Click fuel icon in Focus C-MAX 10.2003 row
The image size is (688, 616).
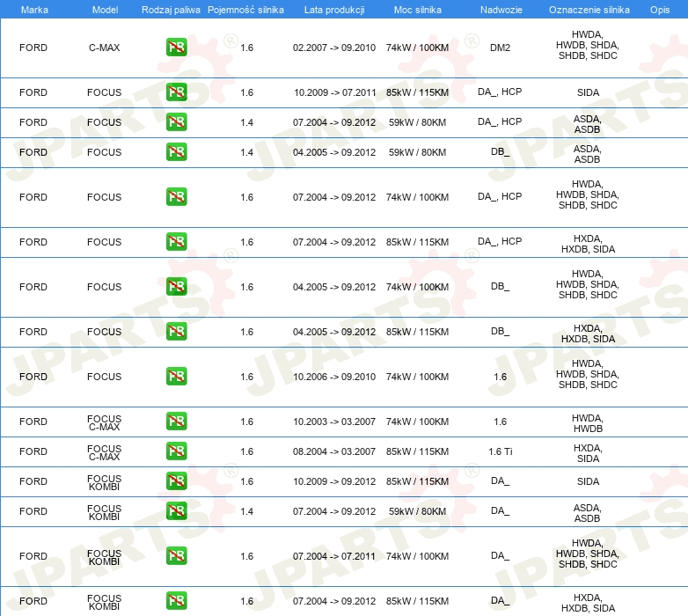[176, 422]
